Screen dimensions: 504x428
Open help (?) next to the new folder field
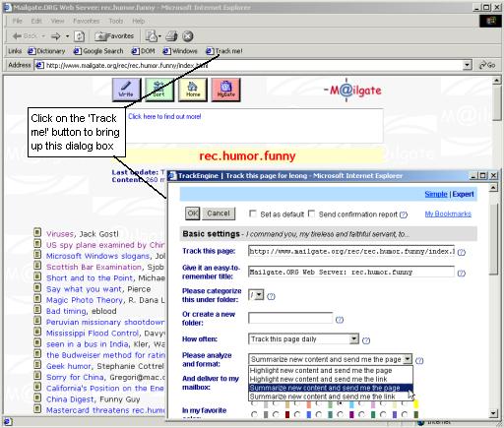tap(340, 320)
